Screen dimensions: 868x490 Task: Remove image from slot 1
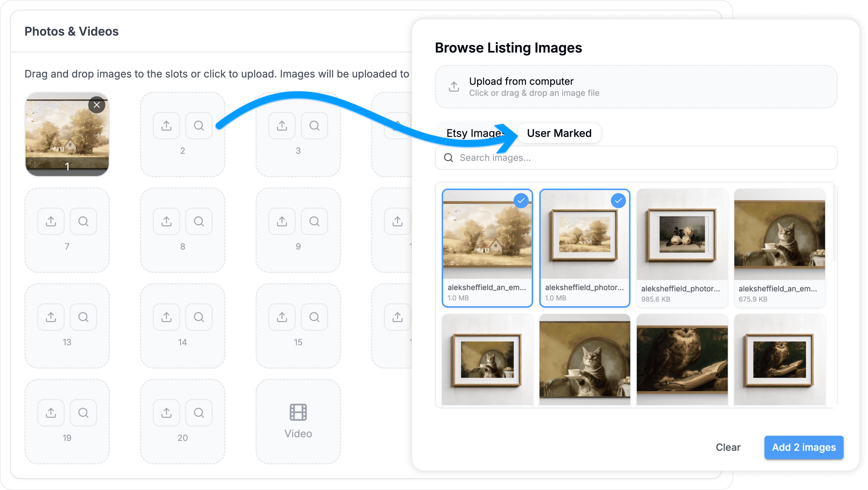point(97,105)
